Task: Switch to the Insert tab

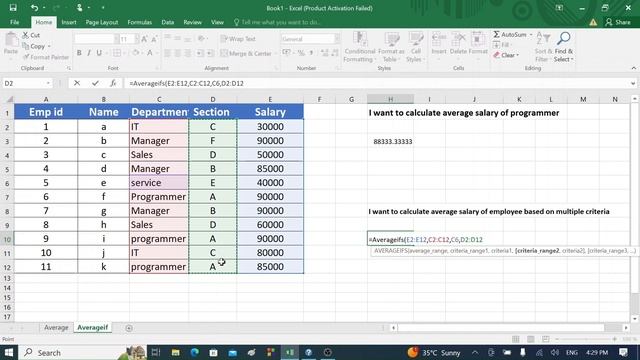Action: click(x=69, y=22)
